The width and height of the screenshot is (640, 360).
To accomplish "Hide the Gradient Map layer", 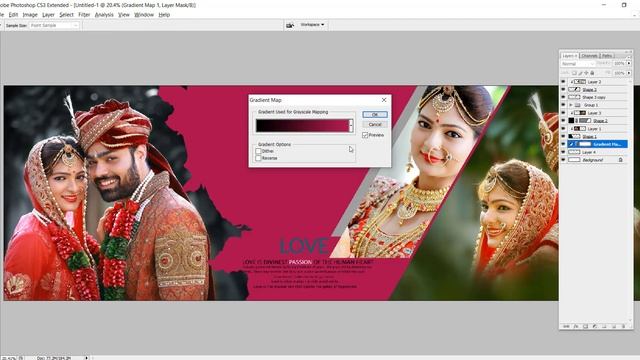I will point(563,144).
